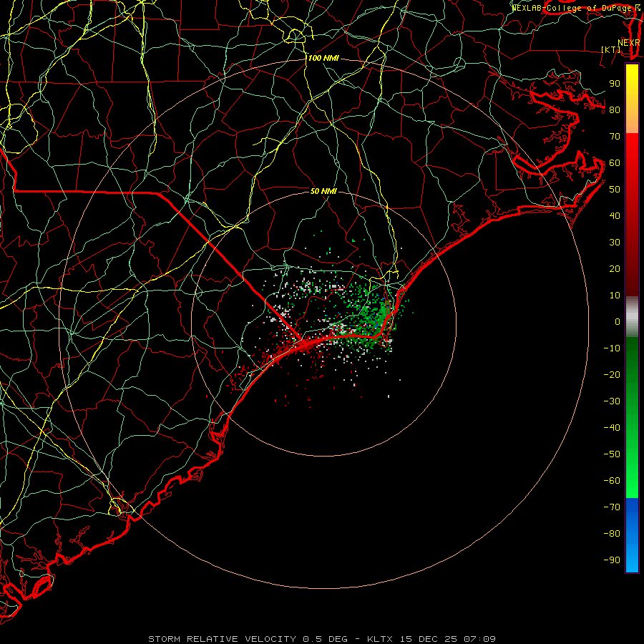Click the 30 value on the velocity scale

[615, 243]
